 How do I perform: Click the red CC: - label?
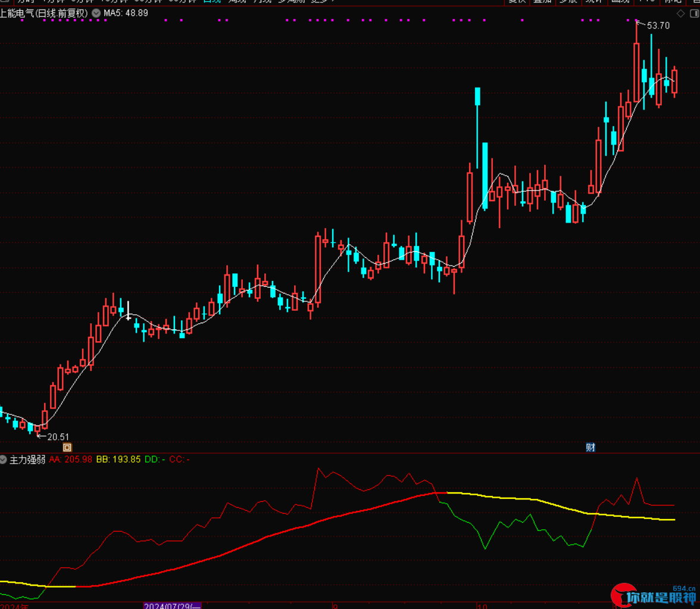[180, 460]
